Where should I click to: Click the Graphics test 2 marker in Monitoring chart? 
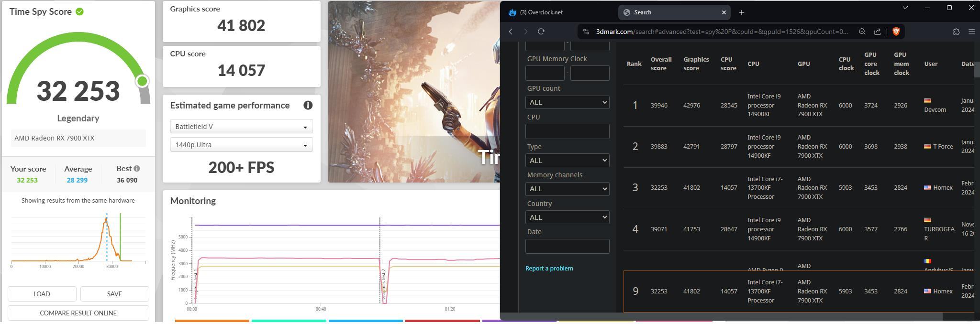[383, 284]
